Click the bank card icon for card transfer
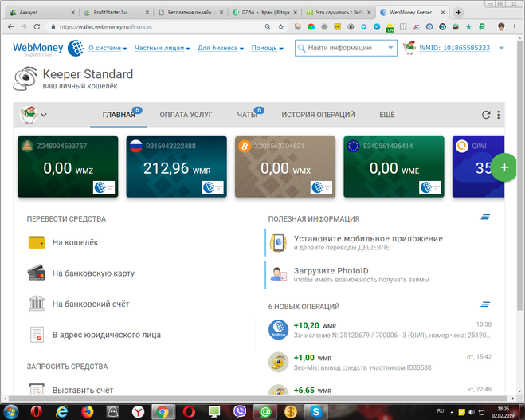The image size is (525, 420). 36,273
